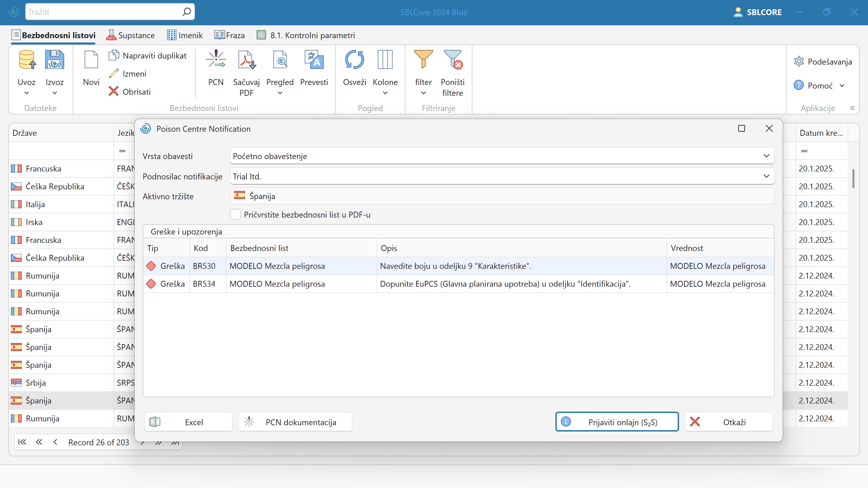This screenshot has height=488, width=868.
Task: Open the Uvoz import dropdown
Action: 27,93
